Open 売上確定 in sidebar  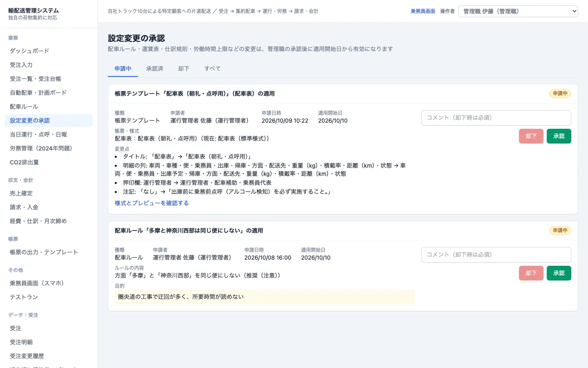pyautogui.click(x=49, y=193)
